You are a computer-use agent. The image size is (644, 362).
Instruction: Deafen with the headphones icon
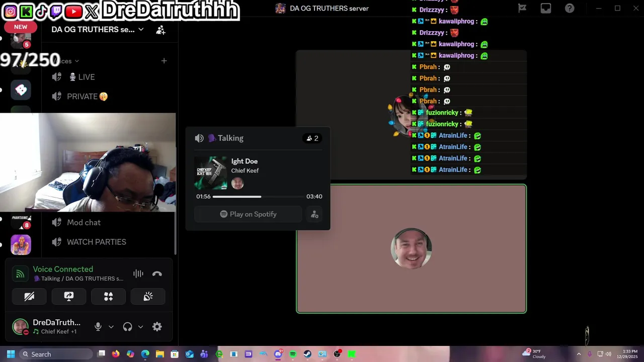click(127, 327)
